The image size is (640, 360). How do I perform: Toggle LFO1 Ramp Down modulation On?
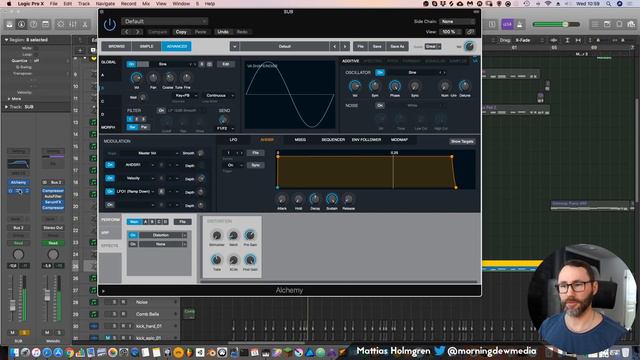[x=110, y=191]
